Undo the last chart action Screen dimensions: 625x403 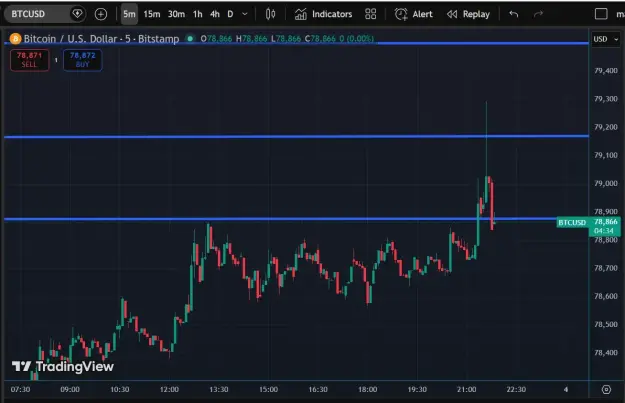click(x=514, y=14)
